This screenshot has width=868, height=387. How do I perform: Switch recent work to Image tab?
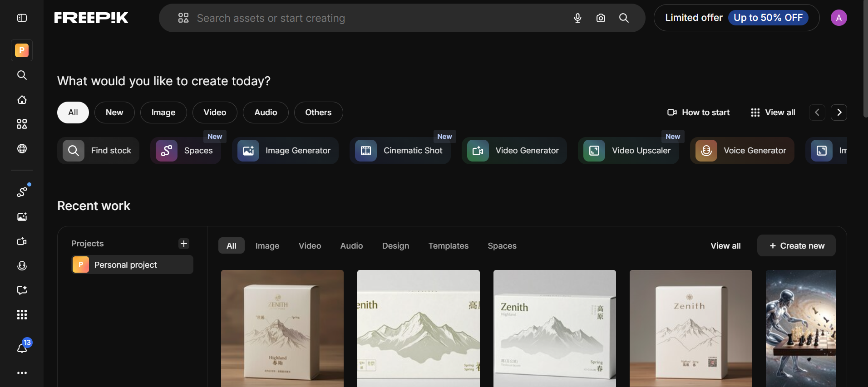(x=267, y=245)
